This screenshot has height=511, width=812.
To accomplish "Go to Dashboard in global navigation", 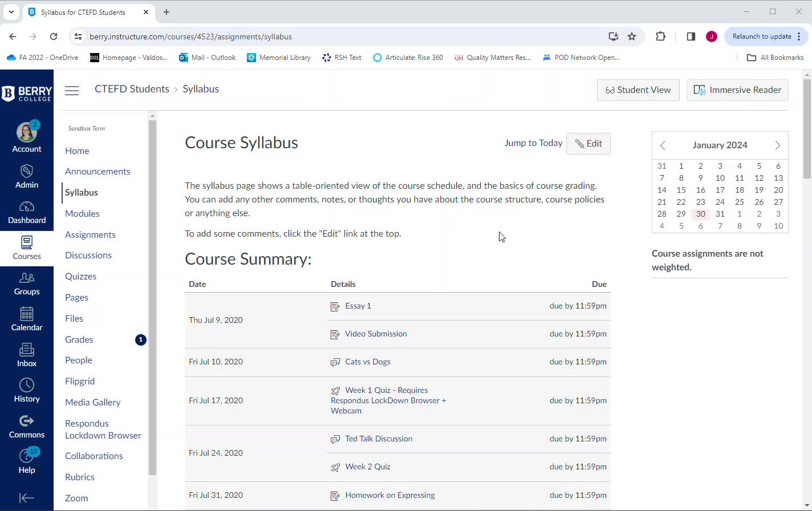I will 27,213.
